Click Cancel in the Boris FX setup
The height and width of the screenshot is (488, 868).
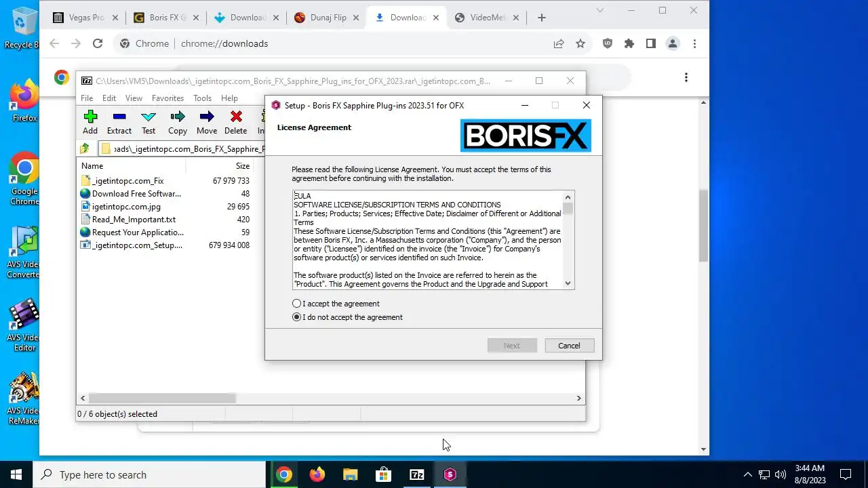tap(569, 346)
